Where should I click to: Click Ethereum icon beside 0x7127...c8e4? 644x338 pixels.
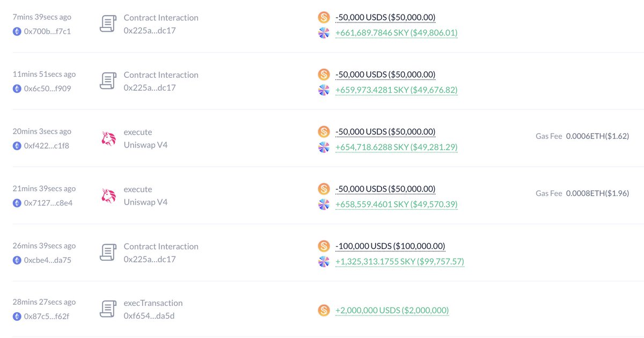pyautogui.click(x=17, y=203)
